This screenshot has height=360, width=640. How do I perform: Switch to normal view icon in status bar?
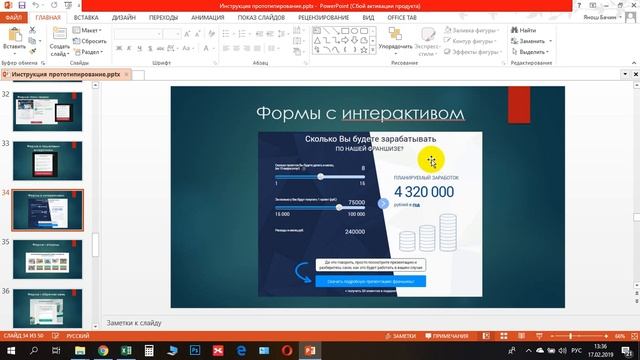[486, 336]
